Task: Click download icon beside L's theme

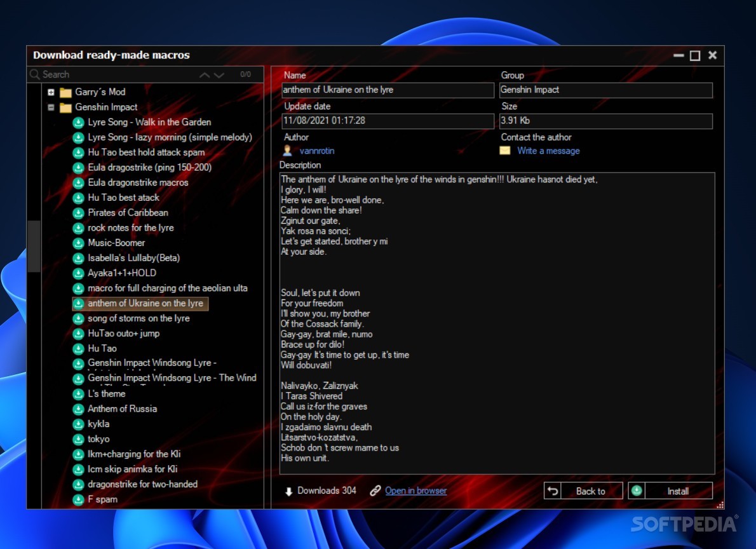Action: pos(78,394)
